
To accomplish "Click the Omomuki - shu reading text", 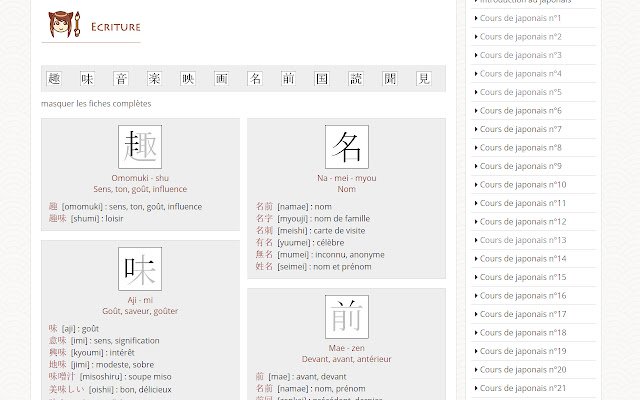I will [x=140, y=178].
